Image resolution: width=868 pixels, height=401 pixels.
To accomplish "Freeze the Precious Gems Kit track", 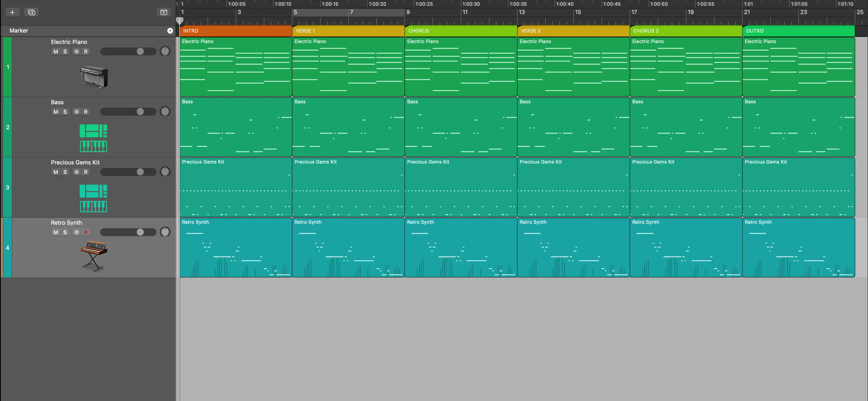I will [76, 172].
